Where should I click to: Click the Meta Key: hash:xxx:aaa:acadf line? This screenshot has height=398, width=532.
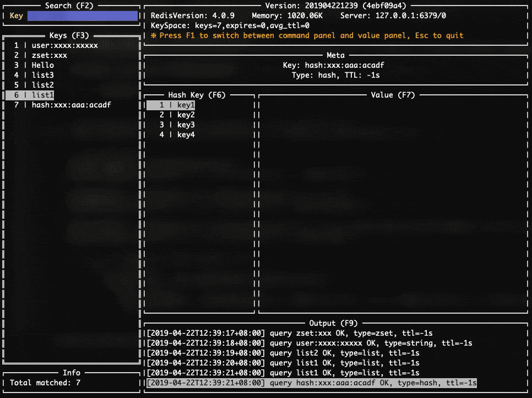pos(334,65)
